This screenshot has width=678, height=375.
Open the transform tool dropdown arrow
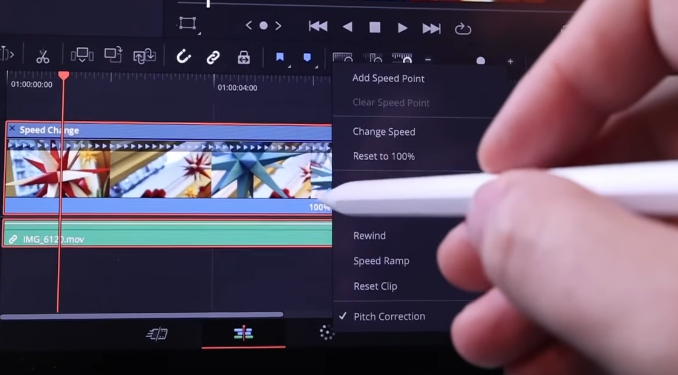(x=199, y=33)
